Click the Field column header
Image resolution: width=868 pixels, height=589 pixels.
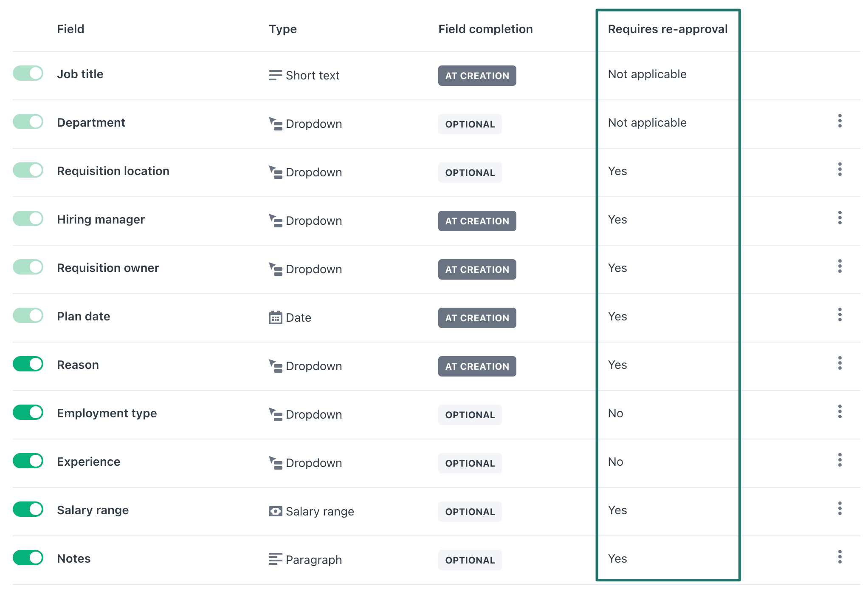[x=70, y=29]
